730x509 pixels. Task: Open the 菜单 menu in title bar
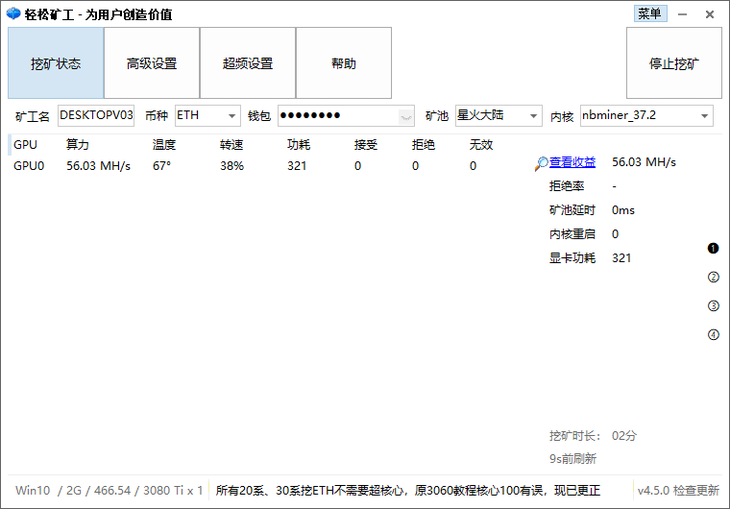[649, 14]
